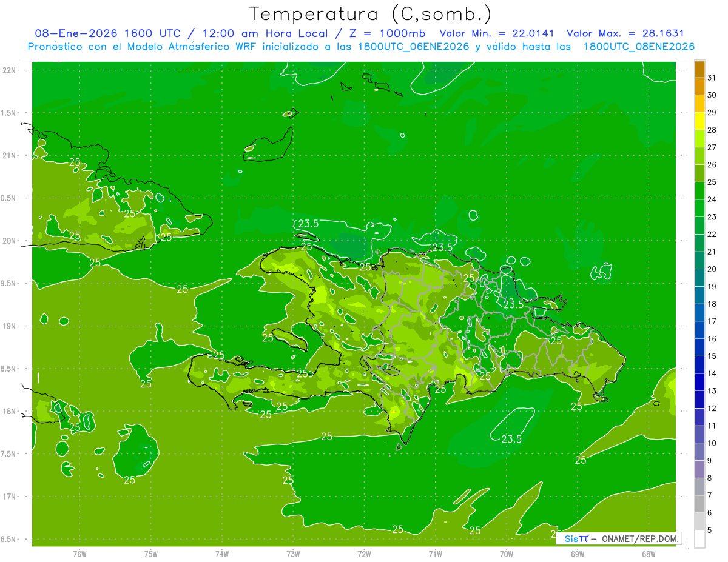The image size is (728, 562).
Task: Click the "20" label on the color scale
Action: pyautogui.click(x=712, y=269)
